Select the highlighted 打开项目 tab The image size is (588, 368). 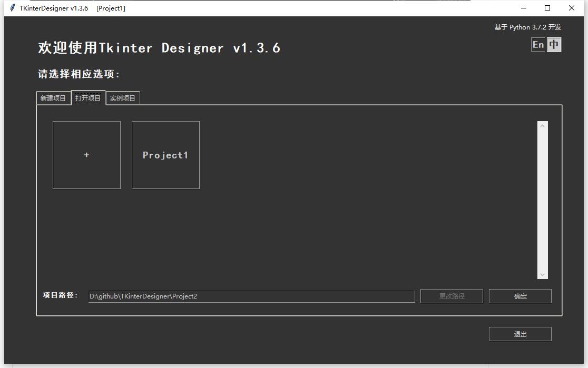coord(88,98)
